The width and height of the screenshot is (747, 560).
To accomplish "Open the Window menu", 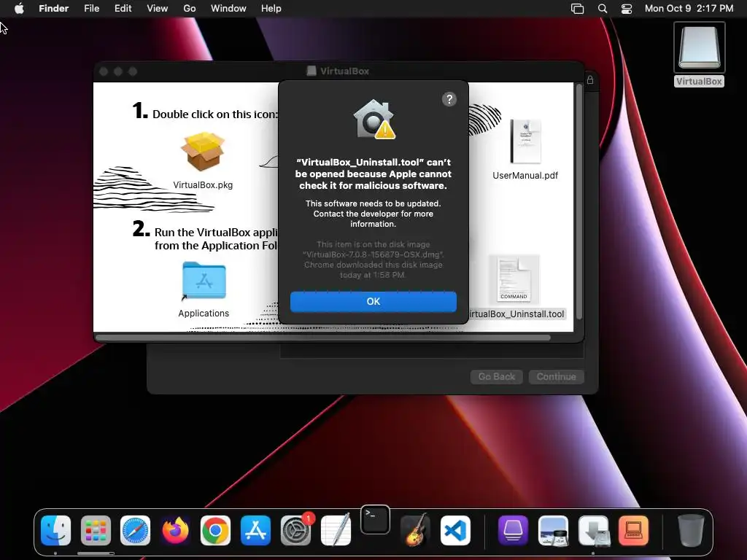I will pos(228,9).
